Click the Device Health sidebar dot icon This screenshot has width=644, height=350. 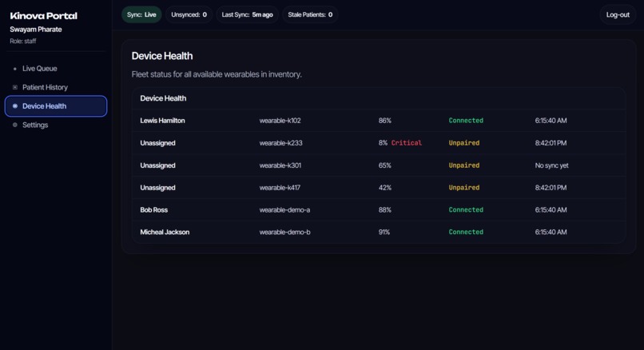[x=15, y=106]
